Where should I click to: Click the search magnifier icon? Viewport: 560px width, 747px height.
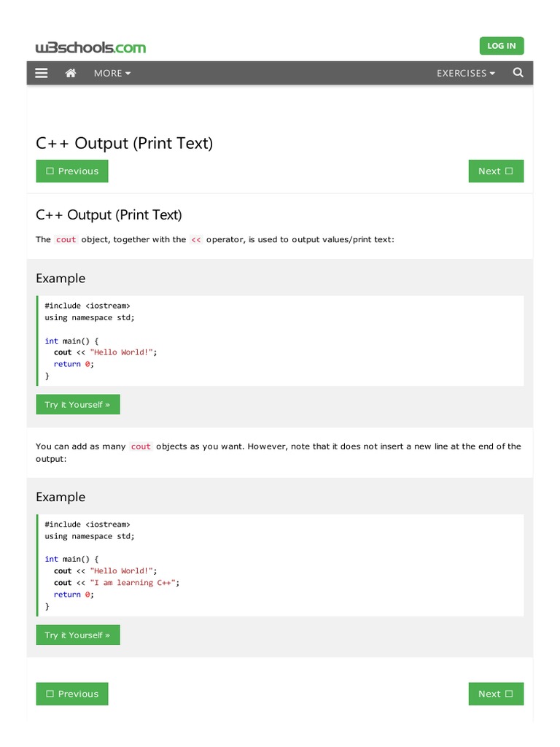(x=518, y=73)
